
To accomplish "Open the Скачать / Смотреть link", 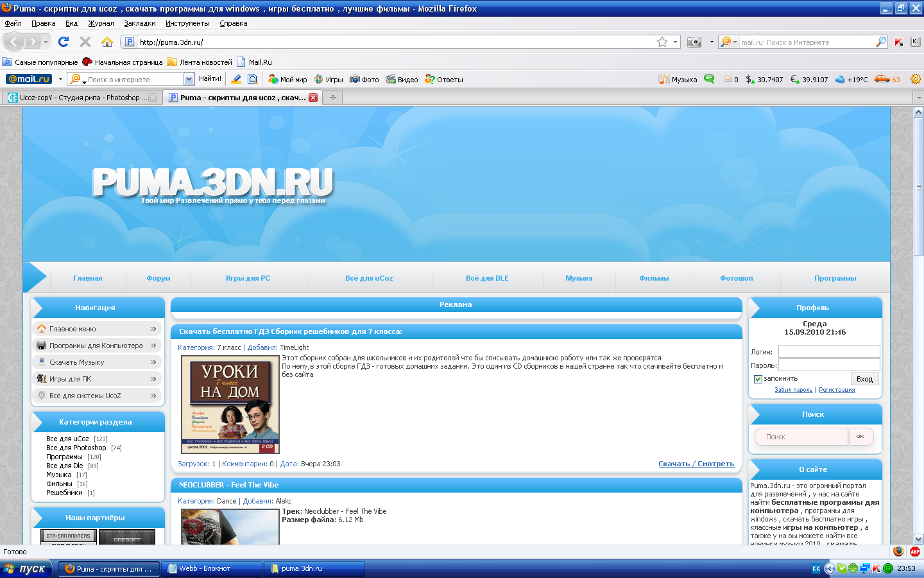I will (x=697, y=463).
